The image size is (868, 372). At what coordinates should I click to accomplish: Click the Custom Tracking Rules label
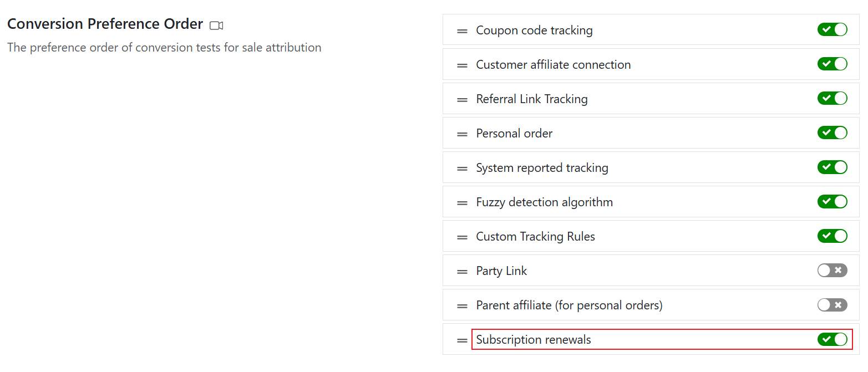[x=535, y=237]
